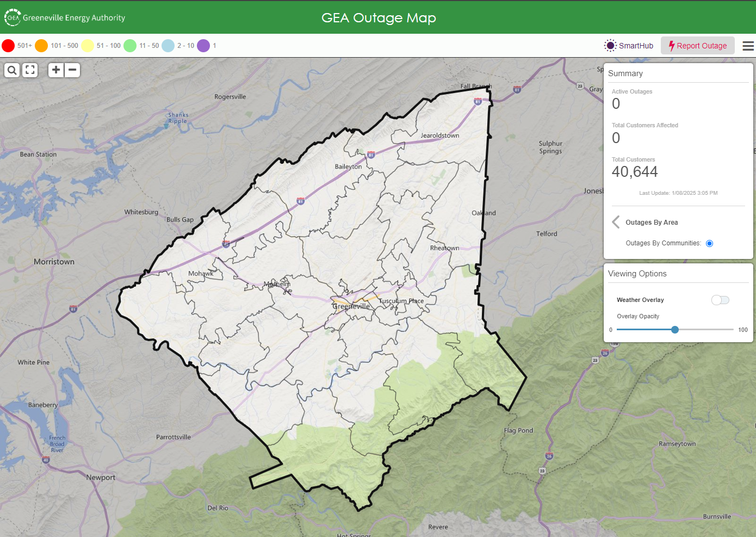Image resolution: width=756 pixels, height=537 pixels.
Task: Select the map search magnifier tool
Action: point(11,70)
